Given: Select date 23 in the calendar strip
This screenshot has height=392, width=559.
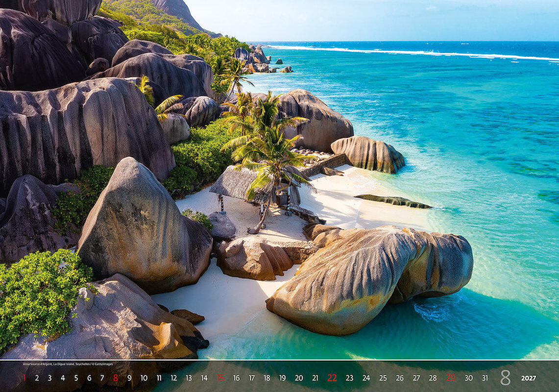Looking at the screenshot, I should (x=349, y=378).
